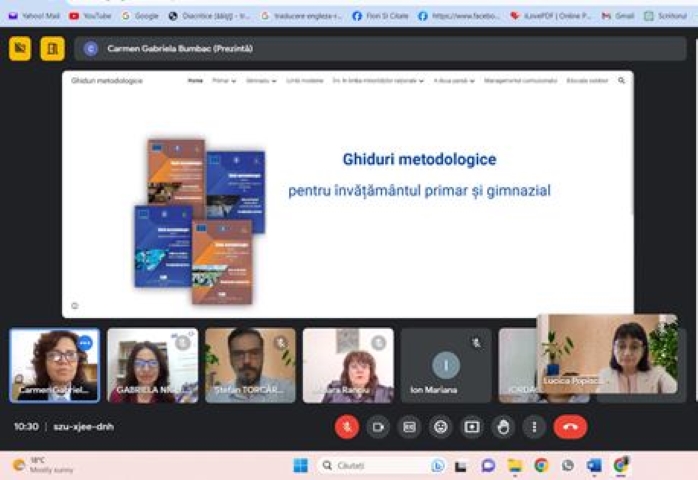
Task: Open the YouTube bookmark
Action: (x=91, y=16)
